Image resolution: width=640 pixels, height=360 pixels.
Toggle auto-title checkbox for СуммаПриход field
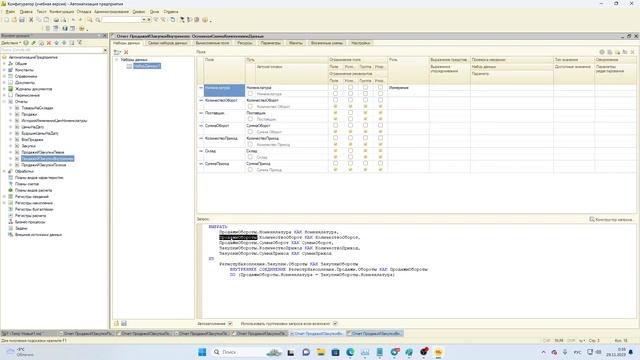click(250, 170)
